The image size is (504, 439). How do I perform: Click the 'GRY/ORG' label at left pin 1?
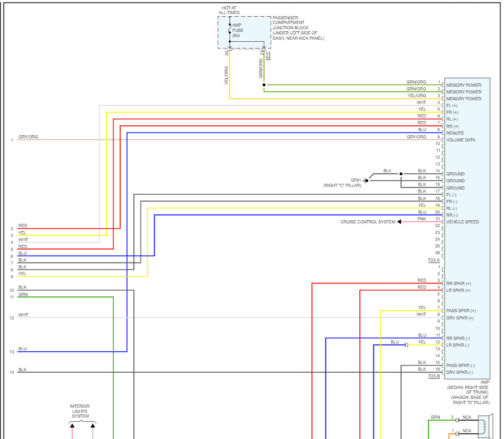tap(28, 137)
